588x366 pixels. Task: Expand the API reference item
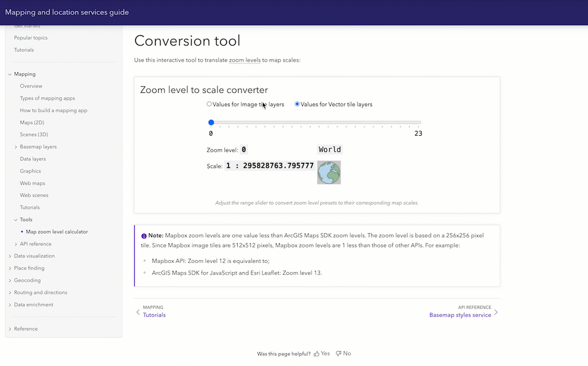tap(16, 244)
